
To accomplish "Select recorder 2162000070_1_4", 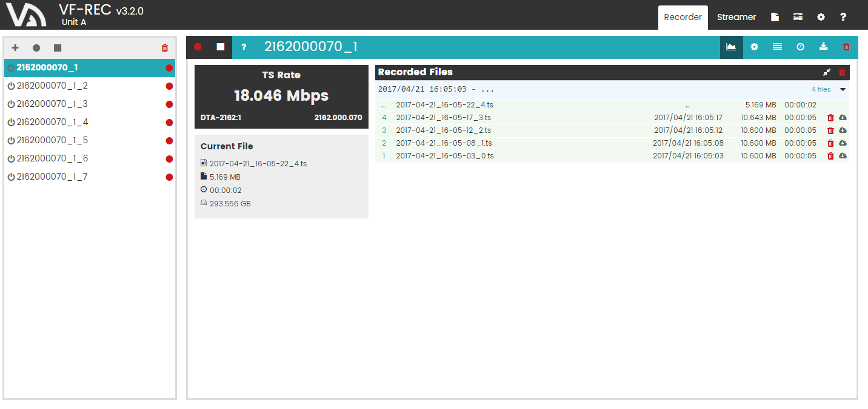I will click(90, 122).
